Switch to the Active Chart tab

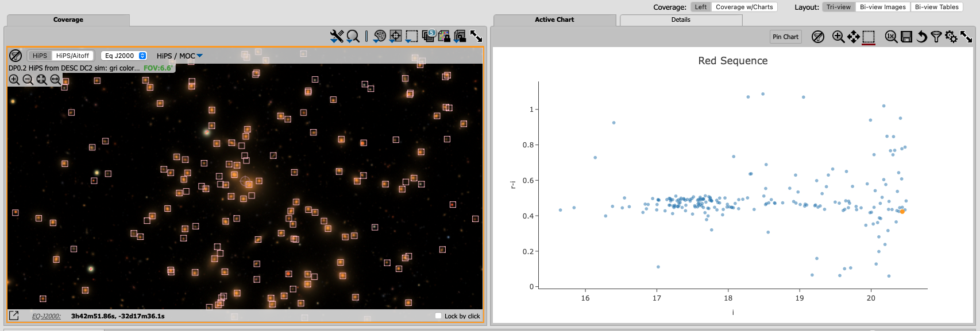pyautogui.click(x=554, y=20)
